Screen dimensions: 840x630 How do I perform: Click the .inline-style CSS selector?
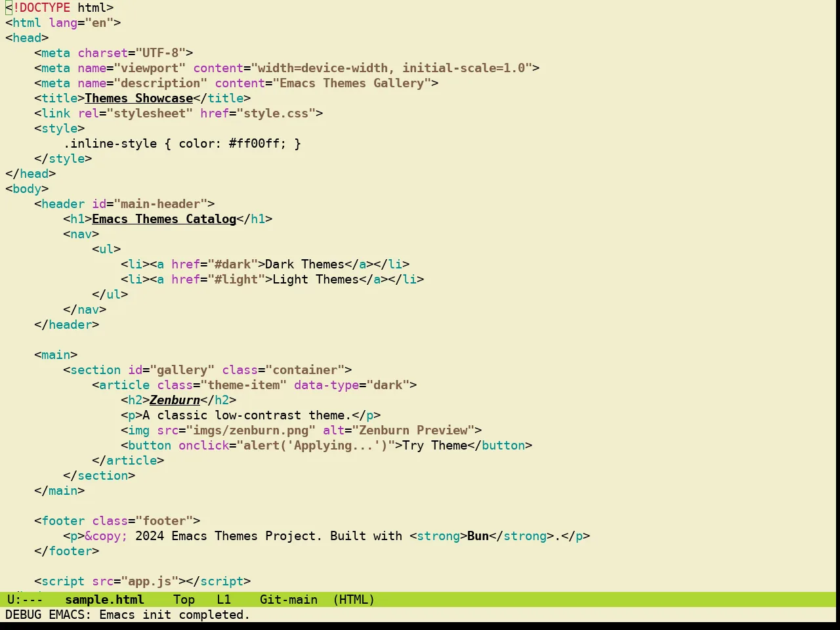click(x=110, y=144)
